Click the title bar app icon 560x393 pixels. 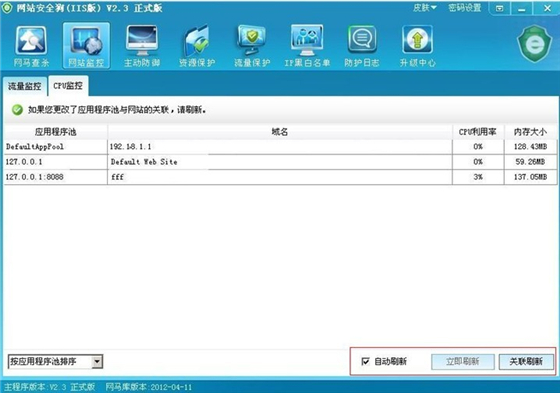click(7, 8)
